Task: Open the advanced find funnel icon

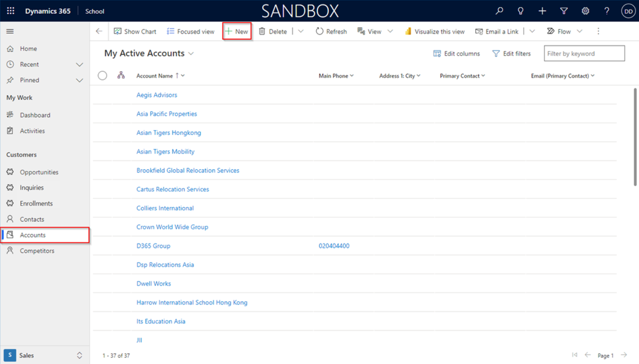Action: click(564, 11)
